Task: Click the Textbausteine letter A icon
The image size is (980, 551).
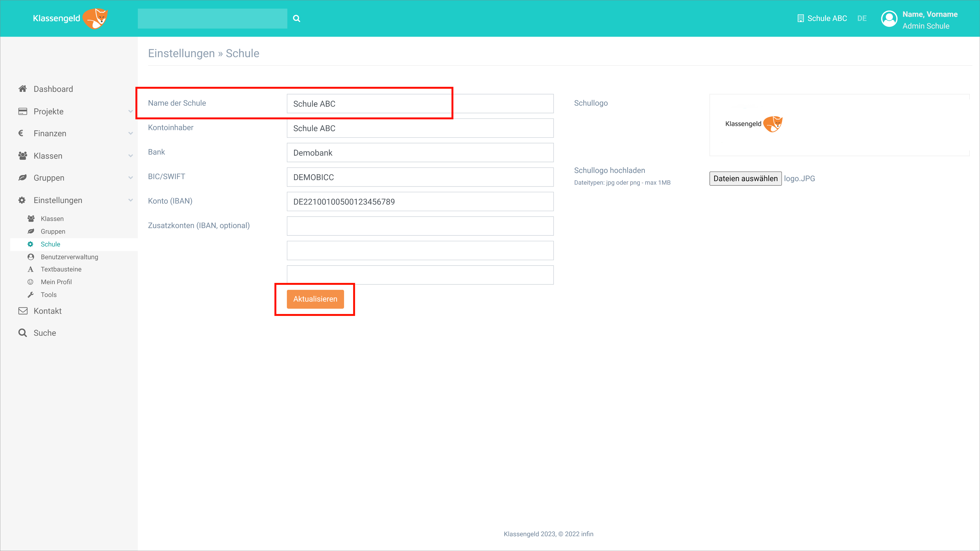Action: pyautogui.click(x=30, y=269)
